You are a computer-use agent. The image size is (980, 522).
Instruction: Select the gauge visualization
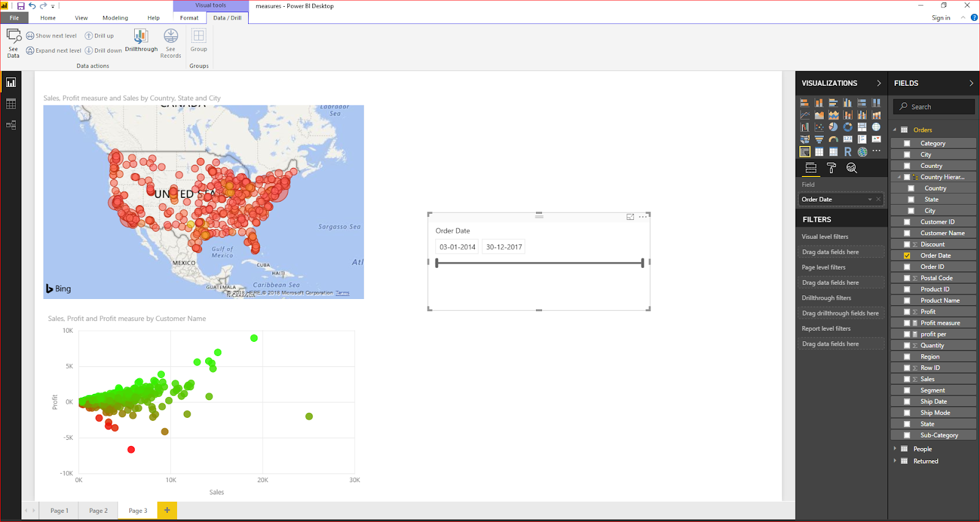[x=834, y=140]
